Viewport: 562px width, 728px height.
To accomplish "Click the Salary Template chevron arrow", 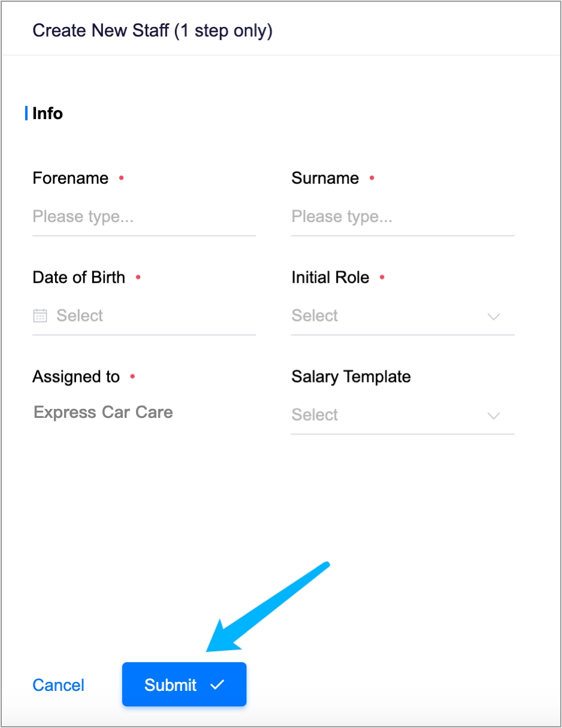I will 494,416.
